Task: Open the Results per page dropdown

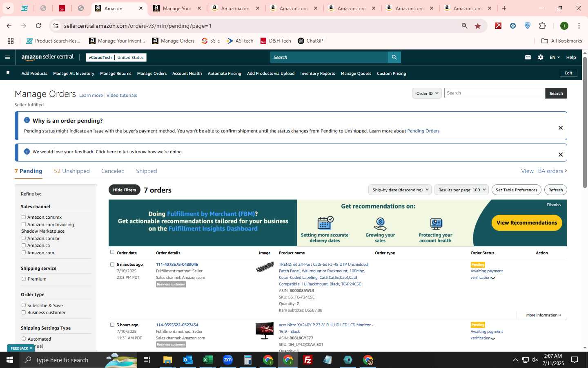Action: [x=461, y=190]
